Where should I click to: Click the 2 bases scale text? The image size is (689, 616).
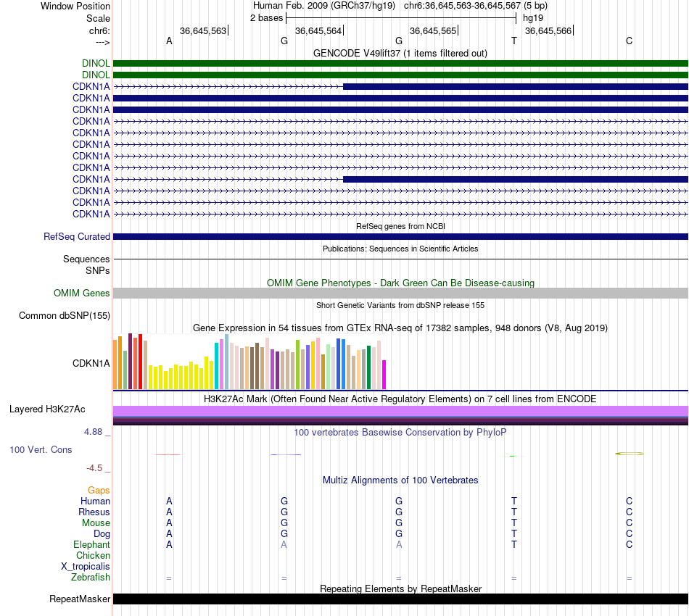267,18
